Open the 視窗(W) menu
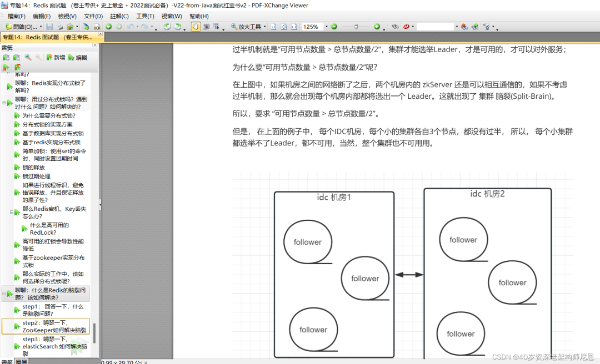 (172, 16)
